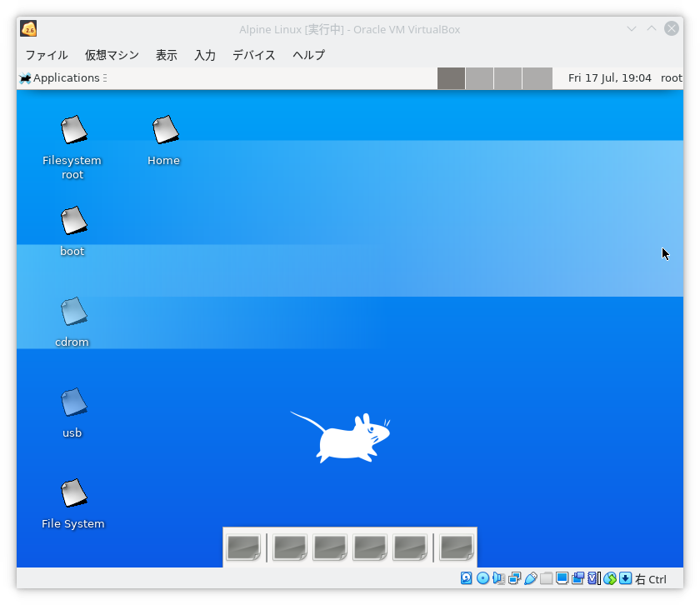Select the dark active first workspace
This screenshot has width=700, height=605.
coord(451,78)
